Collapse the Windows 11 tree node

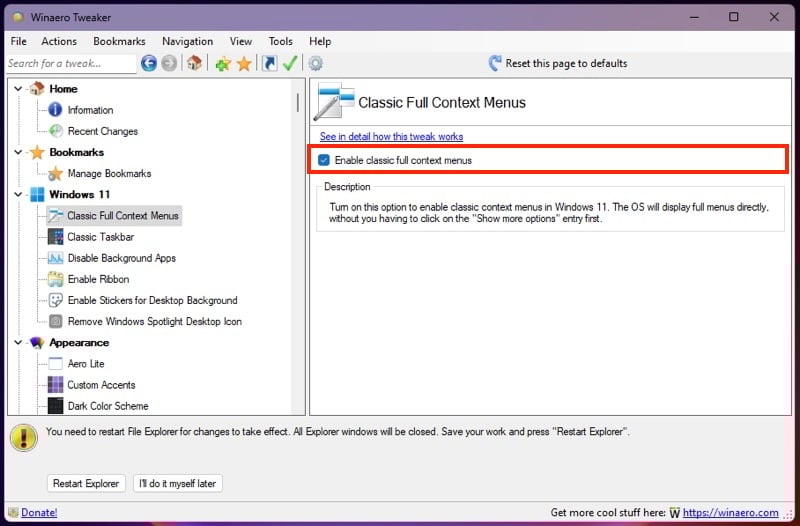(x=18, y=194)
